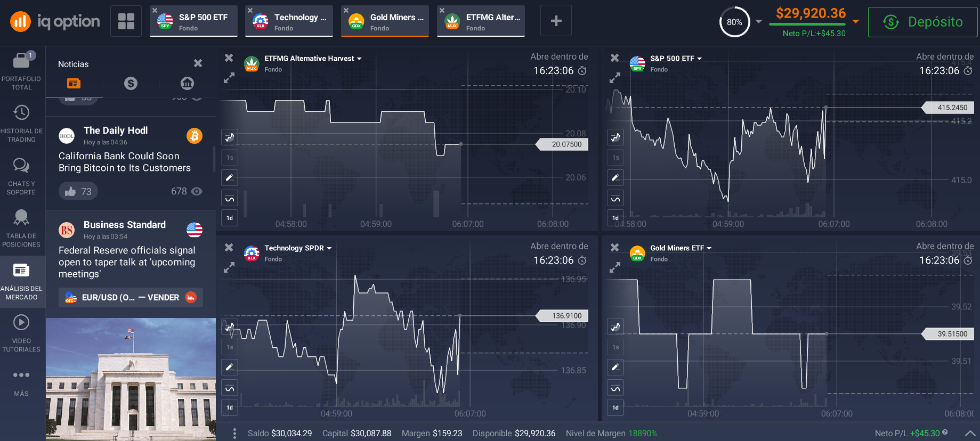Click the 80% circular progress indicator
The image size is (980, 441).
(x=734, y=22)
